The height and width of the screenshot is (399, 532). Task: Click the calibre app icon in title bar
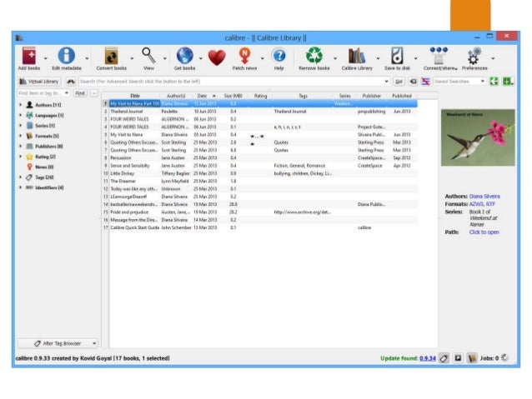pos(19,37)
